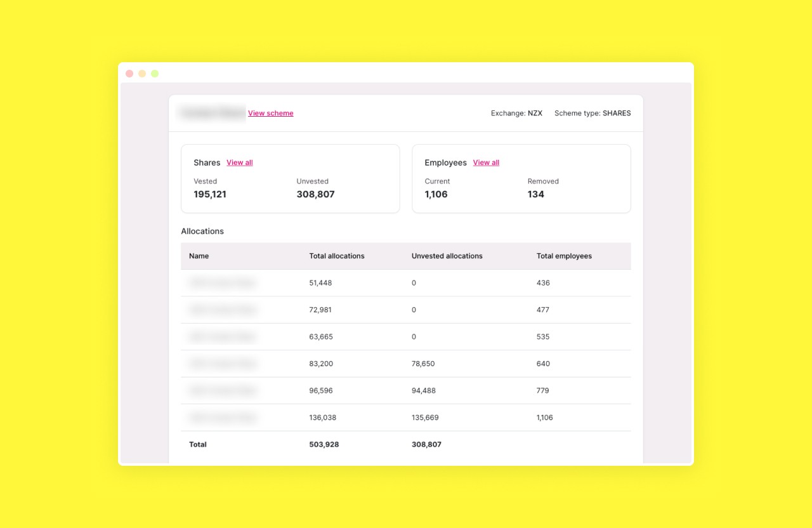Screen dimensions: 812x528
Task: Select the Vested shares value 195,121
Action: 210,194
